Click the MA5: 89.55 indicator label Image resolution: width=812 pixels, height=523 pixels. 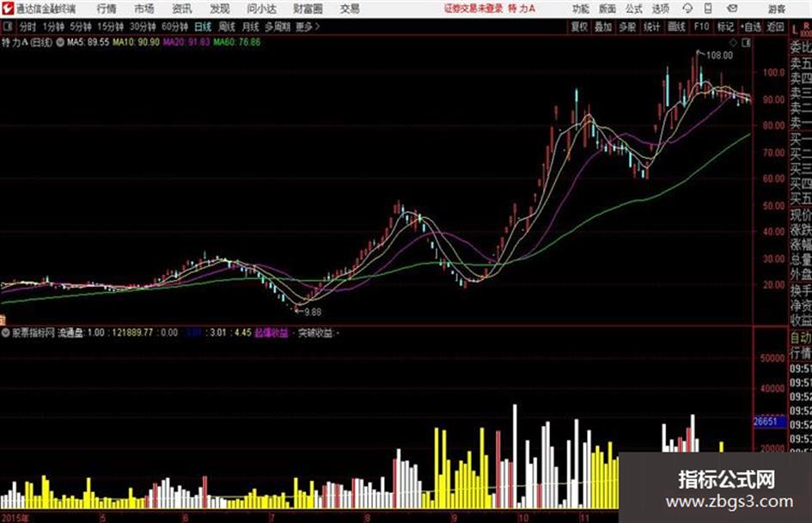click(x=88, y=42)
